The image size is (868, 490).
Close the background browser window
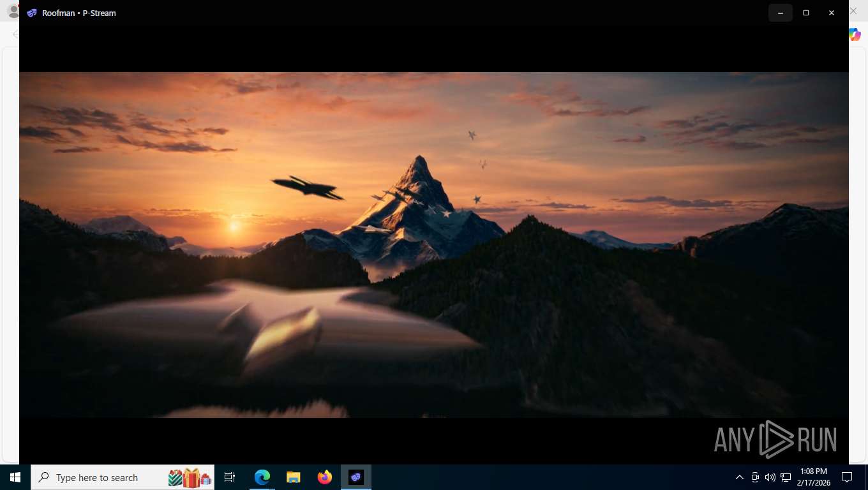pos(853,11)
